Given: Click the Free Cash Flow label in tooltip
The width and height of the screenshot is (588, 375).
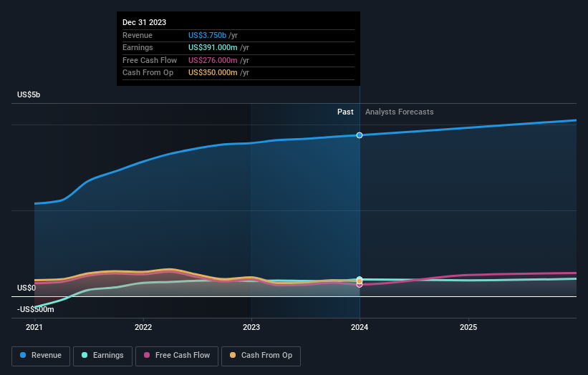Looking at the screenshot, I should 150,60.
